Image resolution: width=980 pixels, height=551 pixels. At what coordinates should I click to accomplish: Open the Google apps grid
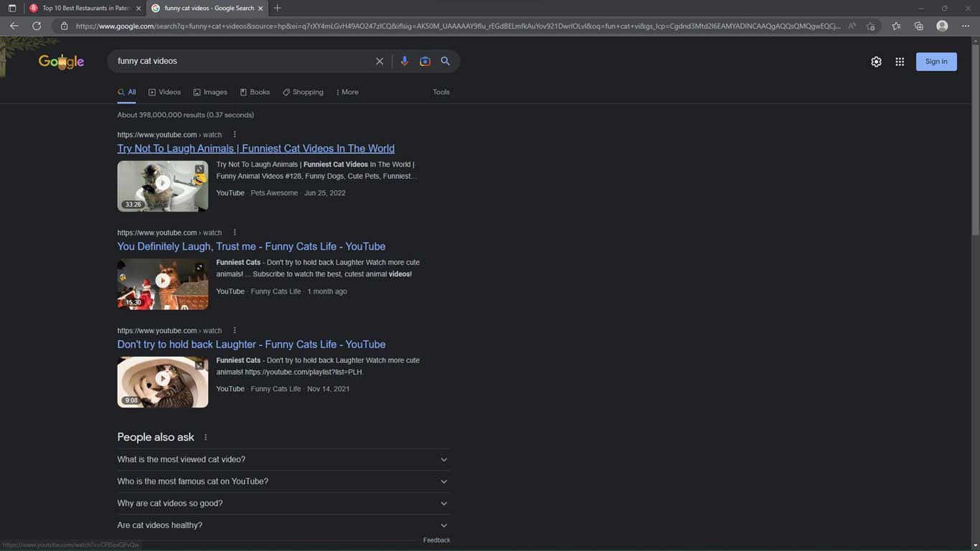900,62
